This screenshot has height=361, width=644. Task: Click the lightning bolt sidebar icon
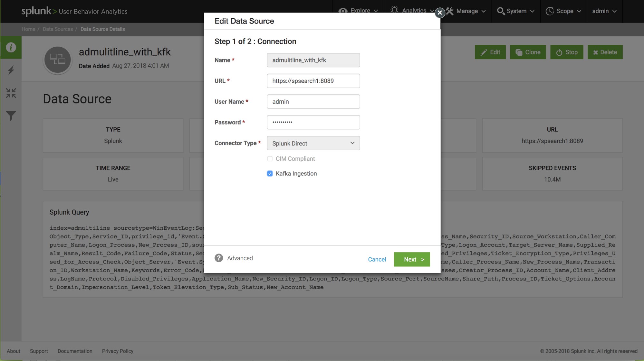(x=11, y=70)
